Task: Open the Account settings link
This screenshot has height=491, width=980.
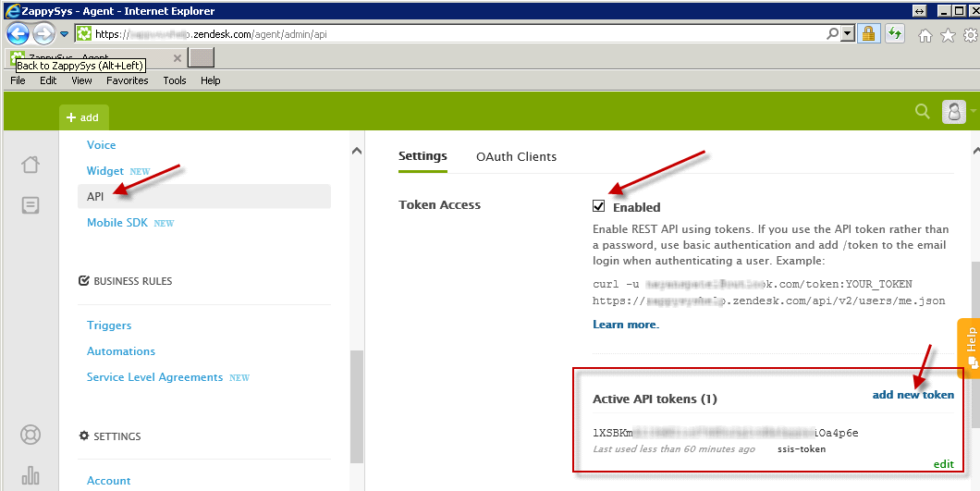Action: (x=109, y=481)
